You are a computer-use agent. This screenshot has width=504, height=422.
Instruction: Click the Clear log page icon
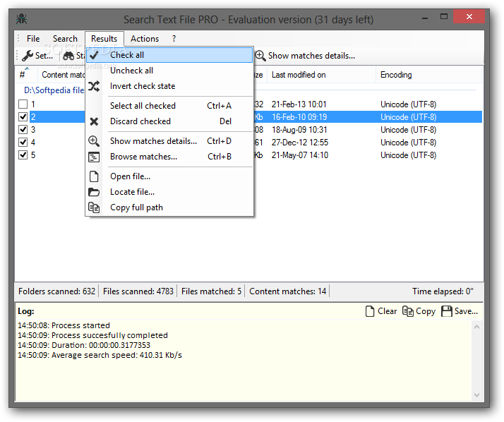pyautogui.click(x=370, y=311)
